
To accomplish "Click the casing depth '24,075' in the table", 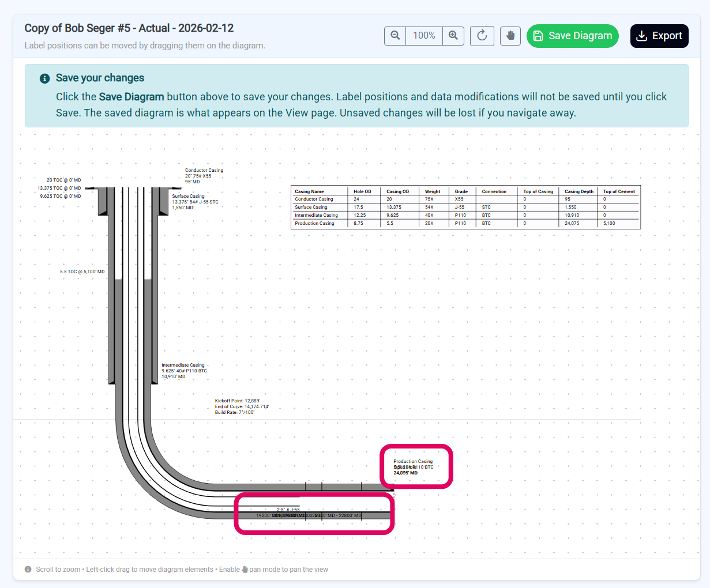I will [572, 223].
